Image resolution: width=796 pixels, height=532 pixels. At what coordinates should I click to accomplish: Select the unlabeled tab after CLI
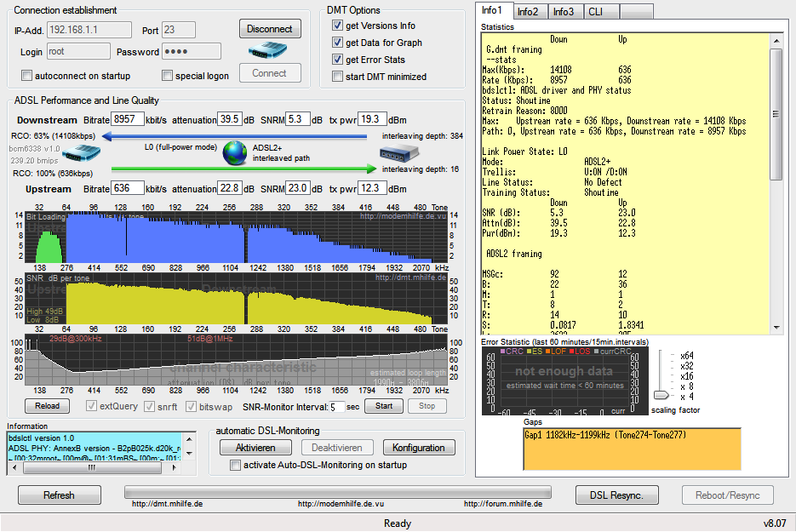[637, 12]
